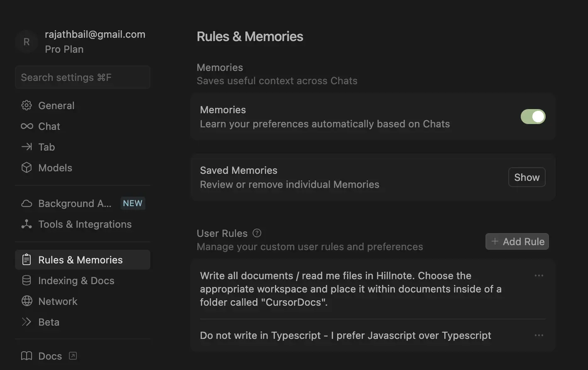Viewport: 588px width, 370px height.
Task: Click the account avatar with letter R
Action: click(x=27, y=42)
